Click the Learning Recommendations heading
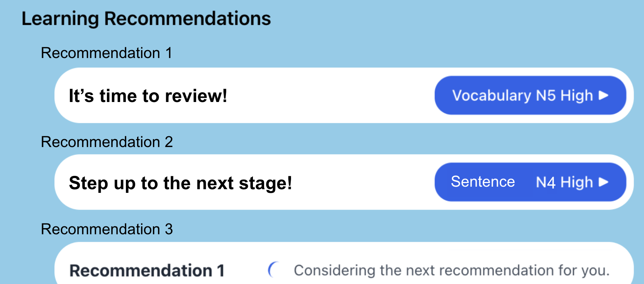644x284 pixels. pos(146,18)
